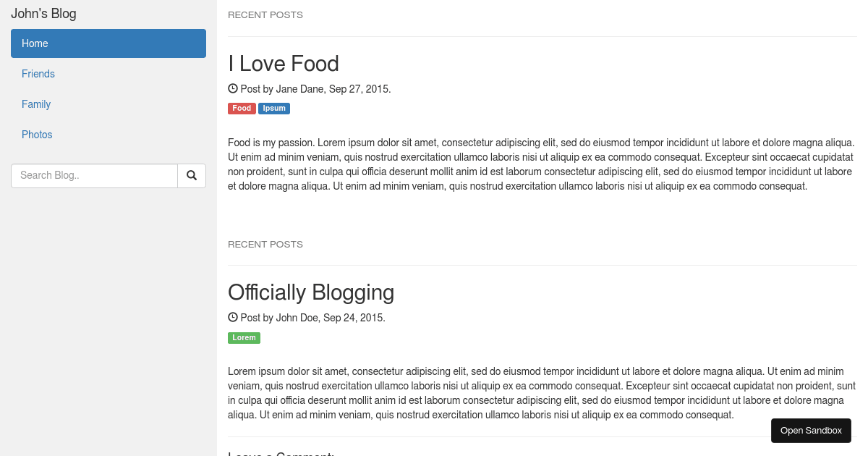Navigate to the Family section
Viewport: 868px width, 456px height.
[36, 104]
